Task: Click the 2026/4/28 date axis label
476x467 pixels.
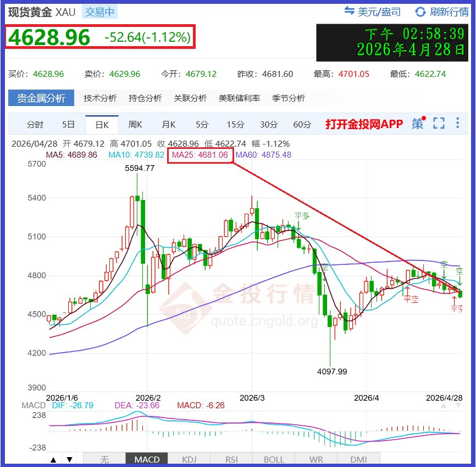Action: coord(444,398)
